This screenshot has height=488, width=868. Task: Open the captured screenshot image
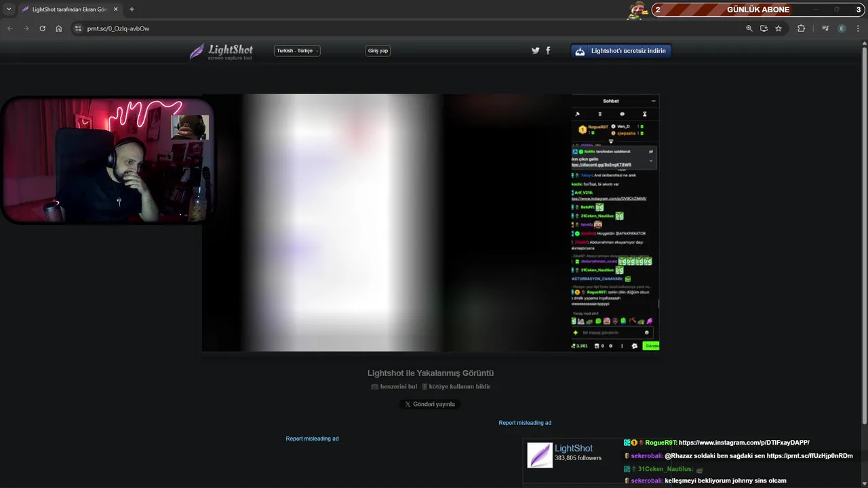pos(431,222)
